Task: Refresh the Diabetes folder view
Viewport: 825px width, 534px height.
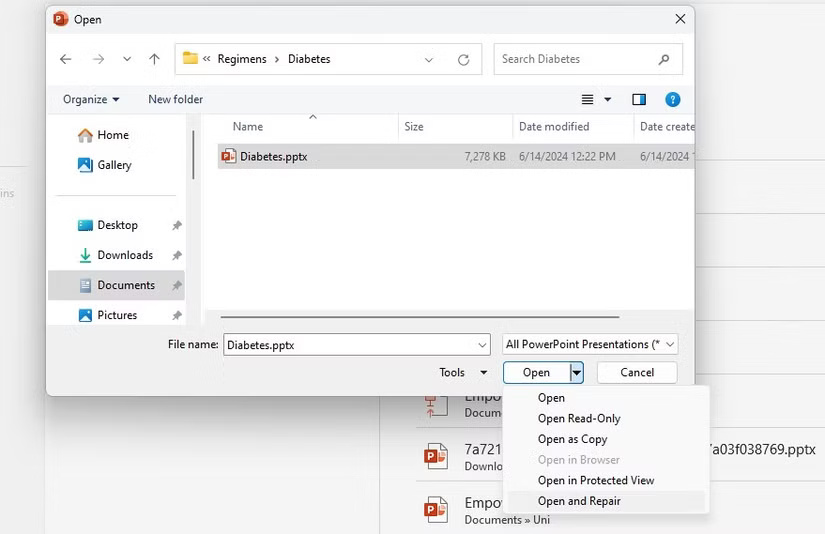Action: (x=464, y=59)
